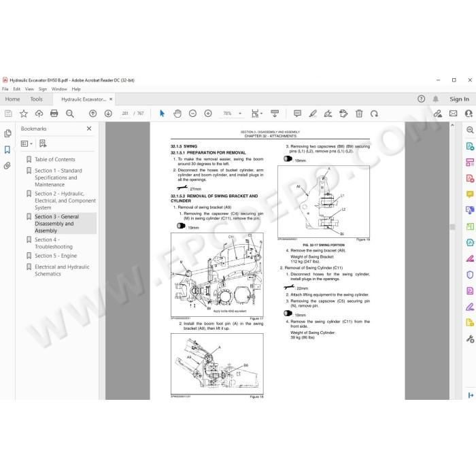Close the Bookmarks panel
Screen dimensions: 476x476
click(89, 129)
